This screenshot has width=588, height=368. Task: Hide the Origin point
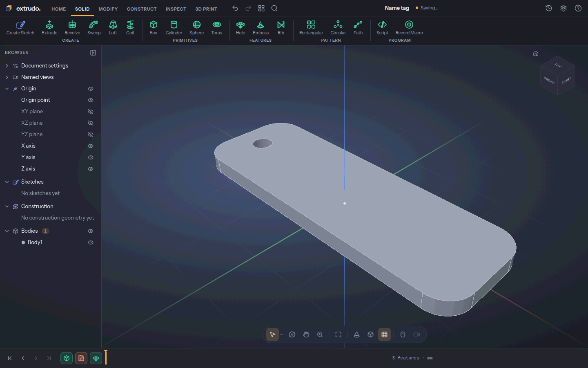pyautogui.click(x=91, y=100)
